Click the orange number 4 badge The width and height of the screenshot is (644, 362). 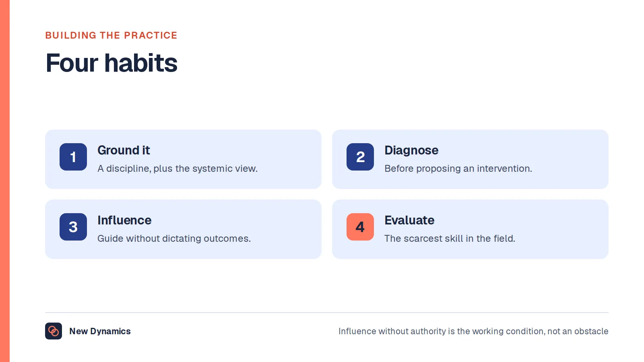coord(360,227)
